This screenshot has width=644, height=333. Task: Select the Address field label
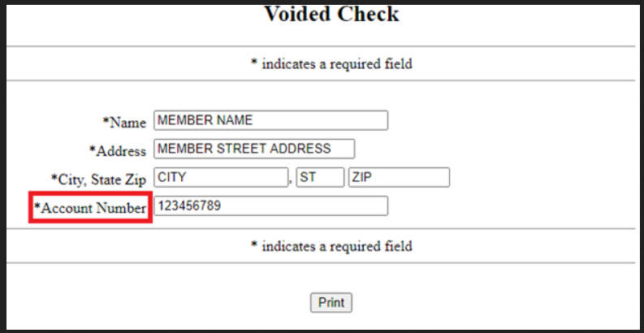(x=118, y=150)
